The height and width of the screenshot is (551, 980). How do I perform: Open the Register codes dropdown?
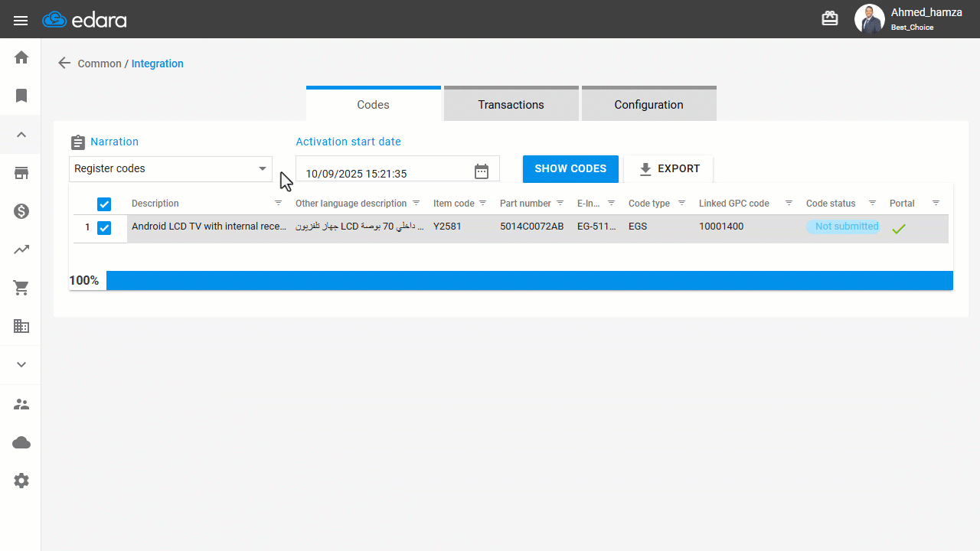pyautogui.click(x=171, y=168)
